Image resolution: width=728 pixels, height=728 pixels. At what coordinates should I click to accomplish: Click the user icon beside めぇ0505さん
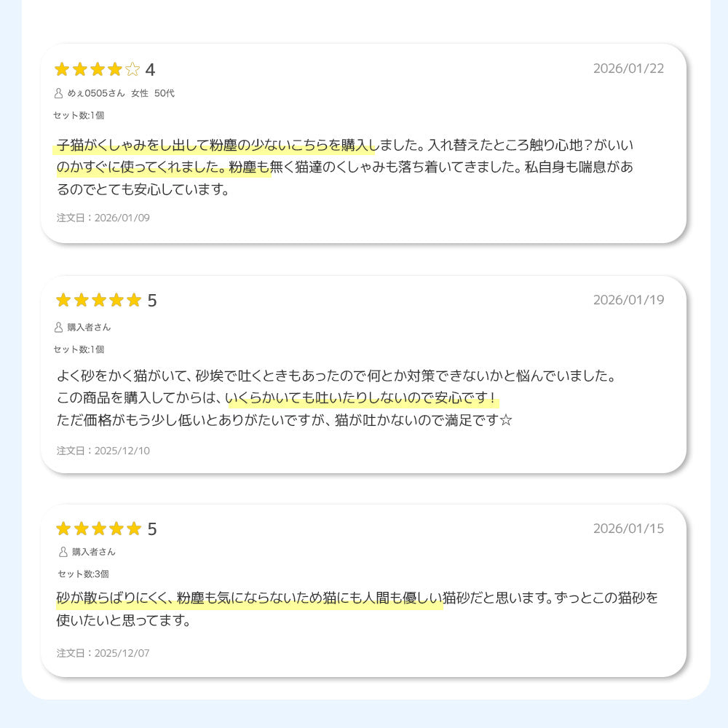[59, 93]
